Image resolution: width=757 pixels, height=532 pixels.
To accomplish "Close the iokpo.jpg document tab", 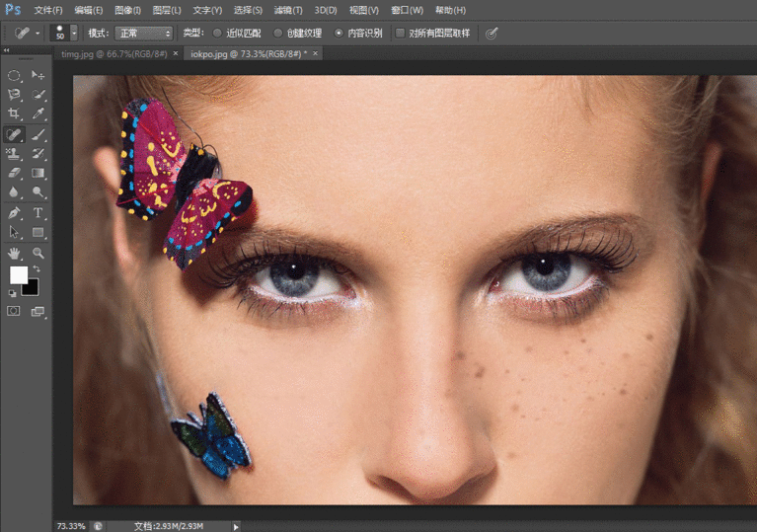I will click(314, 52).
